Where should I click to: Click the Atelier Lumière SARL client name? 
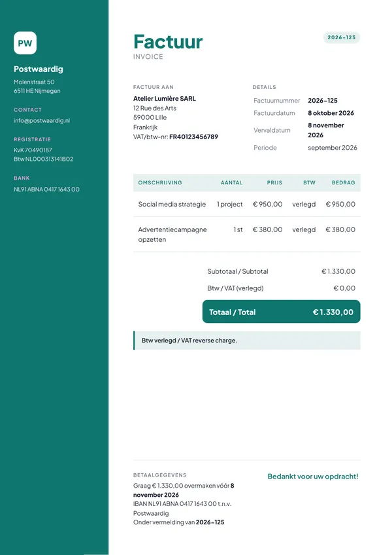tap(165, 99)
